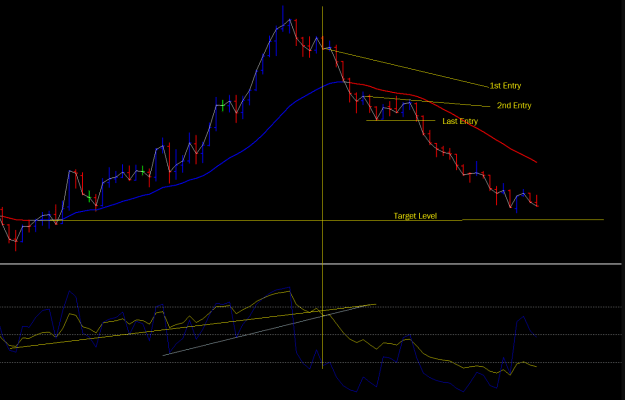This screenshot has width=625, height=400.
Task: Click the vertical yellow crosshair line
Action: (322, 187)
